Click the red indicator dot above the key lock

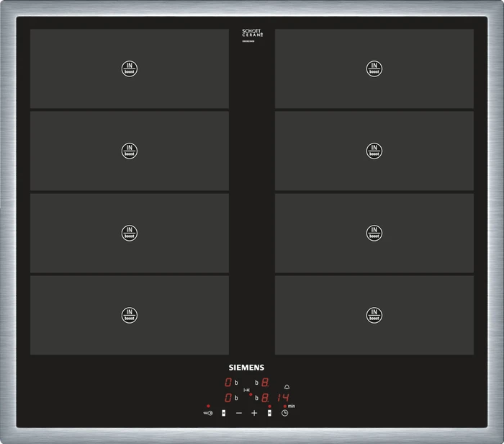pyautogui.click(x=208, y=406)
